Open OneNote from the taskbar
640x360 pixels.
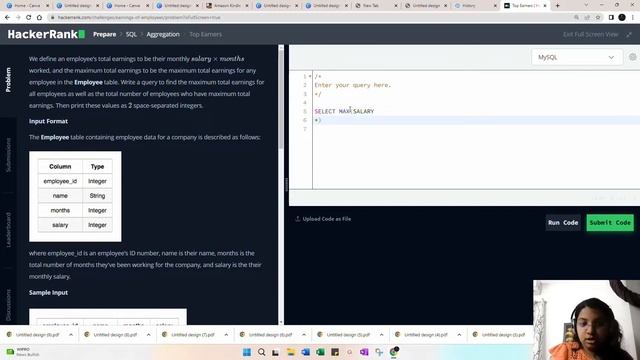coord(364,352)
